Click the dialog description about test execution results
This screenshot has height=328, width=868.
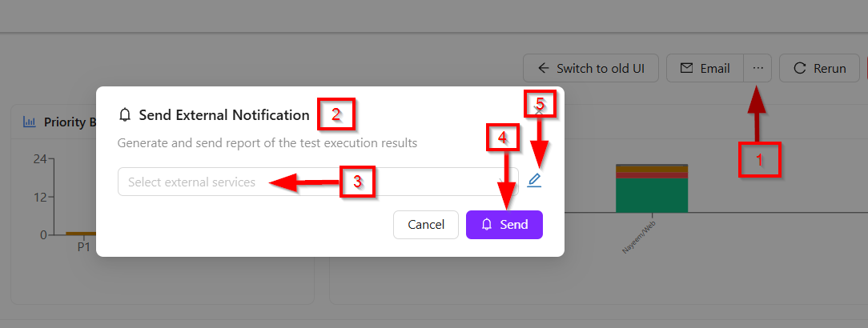[x=267, y=144]
